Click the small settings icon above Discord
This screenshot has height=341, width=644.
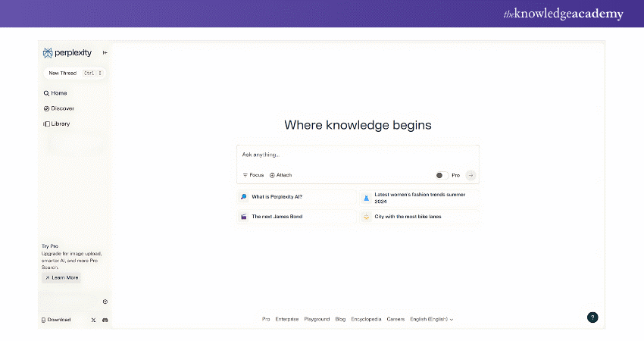click(x=105, y=302)
